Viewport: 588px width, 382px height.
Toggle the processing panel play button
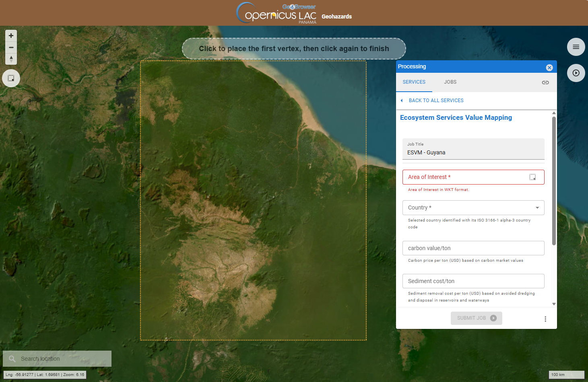(x=576, y=73)
